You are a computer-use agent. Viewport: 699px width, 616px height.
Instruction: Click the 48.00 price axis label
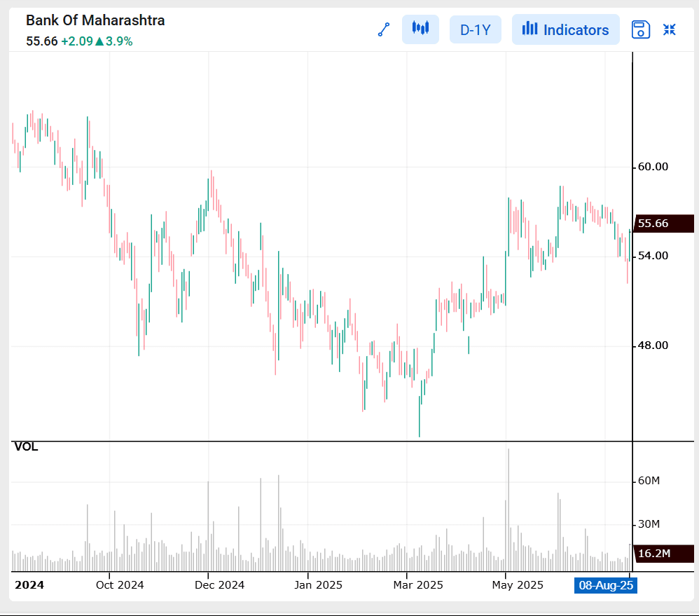click(653, 345)
